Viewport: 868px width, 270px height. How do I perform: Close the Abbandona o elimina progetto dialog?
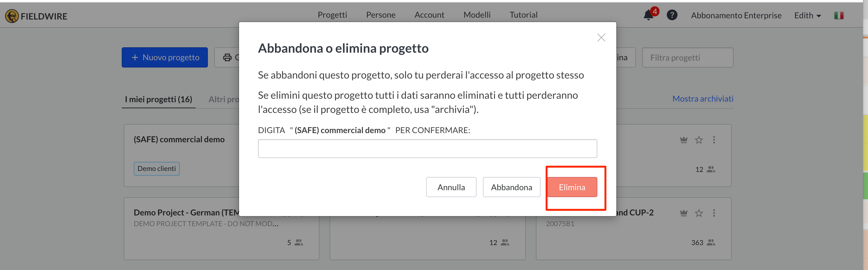(x=601, y=38)
